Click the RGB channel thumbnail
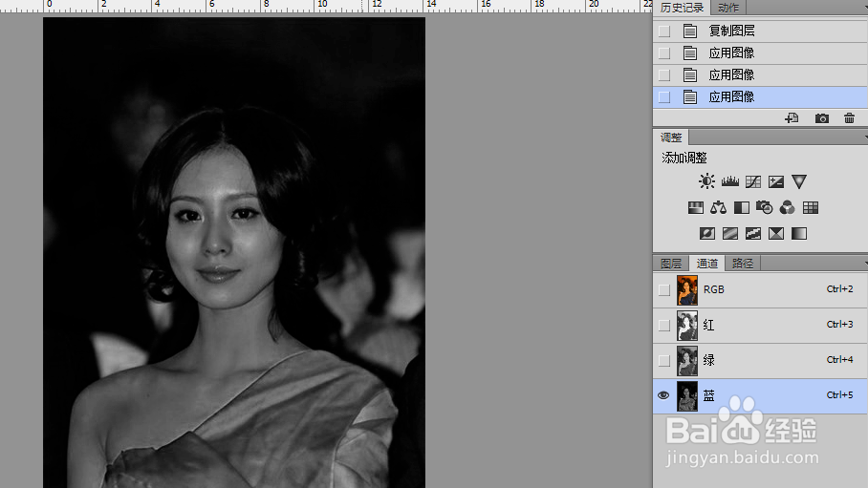The width and height of the screenshot is (868, 488). pyautogui.click(x=687, y=290)
